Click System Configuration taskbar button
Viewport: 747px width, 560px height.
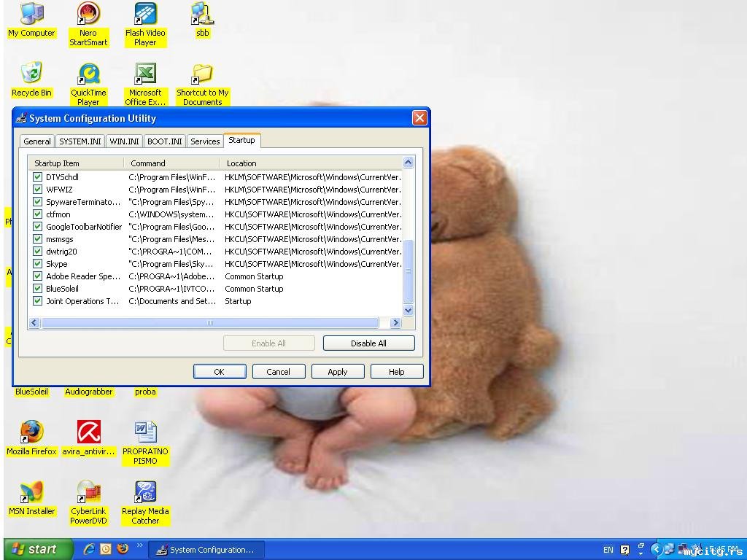pyautogui.click(x=206, y=550)
